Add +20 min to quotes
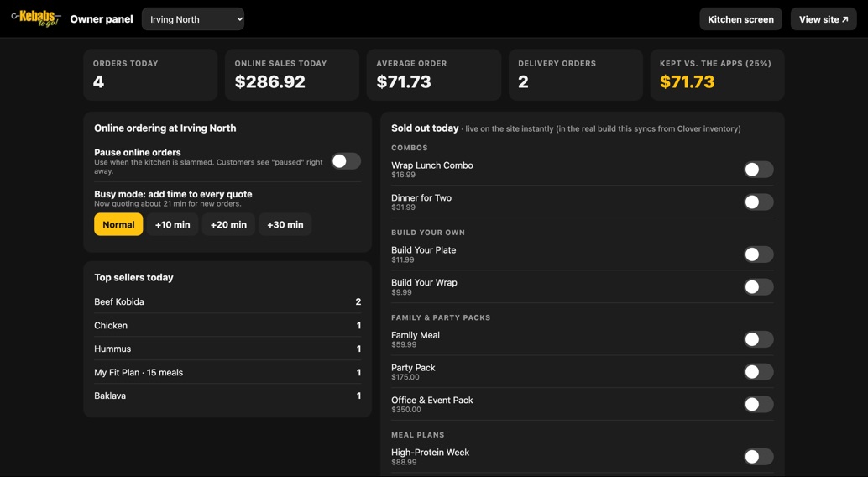 (x=228, y=224)
